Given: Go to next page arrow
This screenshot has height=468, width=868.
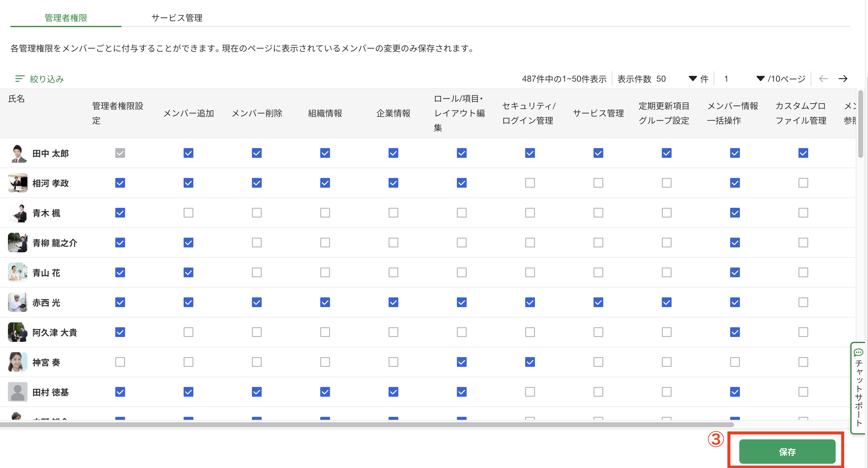Looking at the screenshot, I should click(x=843, y=78).
